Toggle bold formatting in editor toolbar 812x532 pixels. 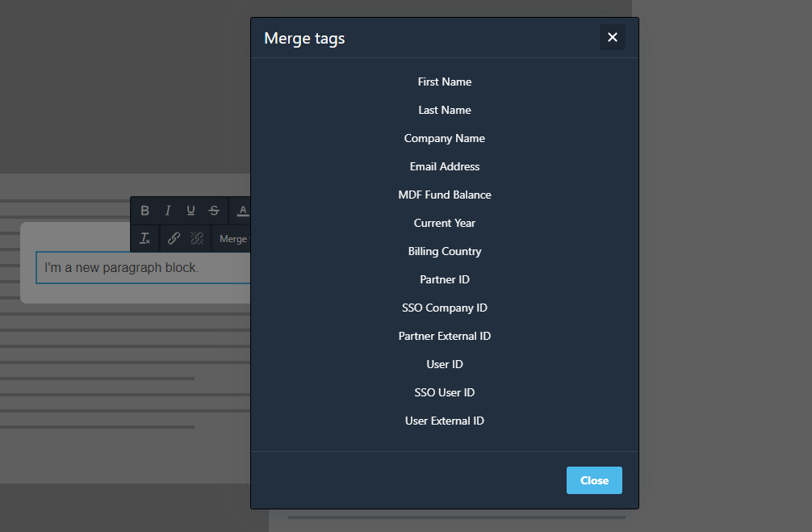pyautogui.click(x=144, y=211)
